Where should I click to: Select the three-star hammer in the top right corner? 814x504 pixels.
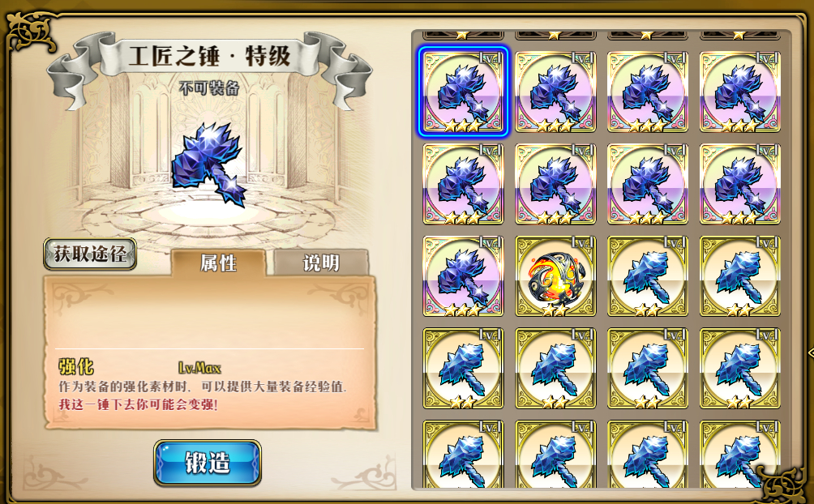(x=739, y=92)
